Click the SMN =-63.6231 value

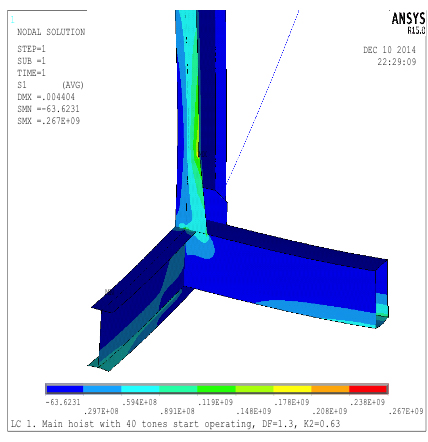48,109
